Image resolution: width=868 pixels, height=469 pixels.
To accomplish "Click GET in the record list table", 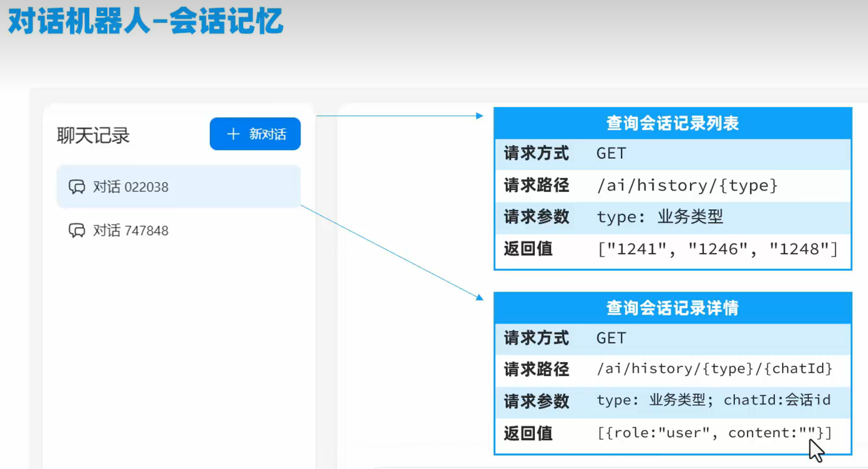I will [611, 154].
